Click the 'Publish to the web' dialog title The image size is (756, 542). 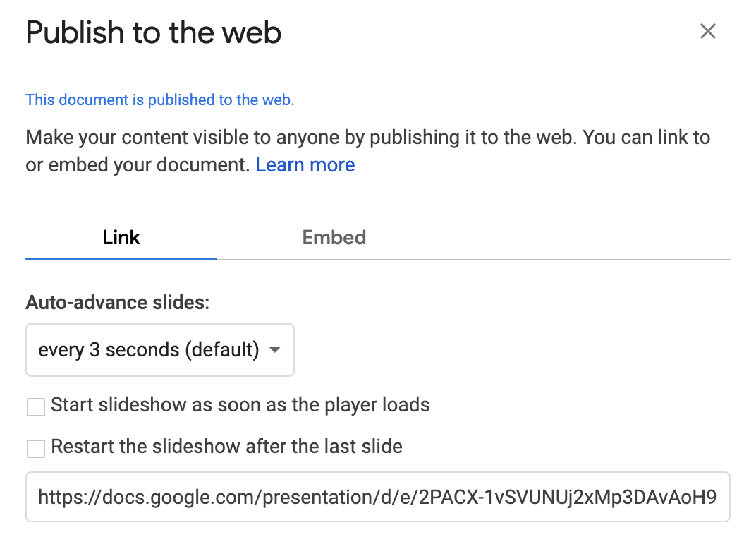[x=153, y=33]
